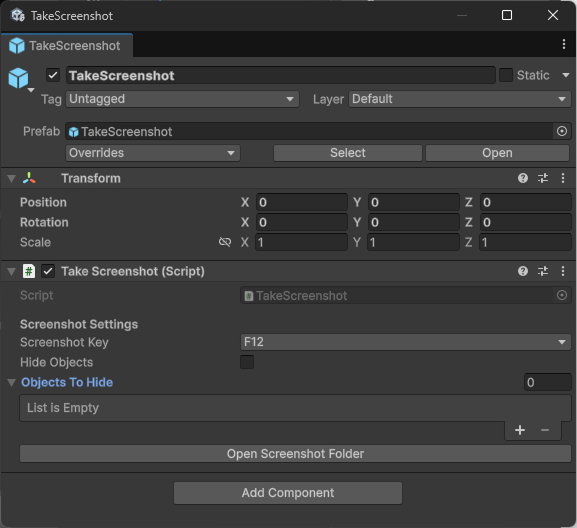Click the Objects To Hide size field

click(x=548, y=382)
